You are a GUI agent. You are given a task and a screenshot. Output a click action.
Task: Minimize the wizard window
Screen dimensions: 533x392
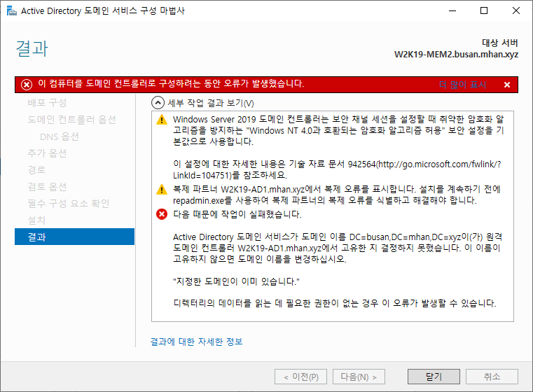pyautogui.click(x=452, y=11)
